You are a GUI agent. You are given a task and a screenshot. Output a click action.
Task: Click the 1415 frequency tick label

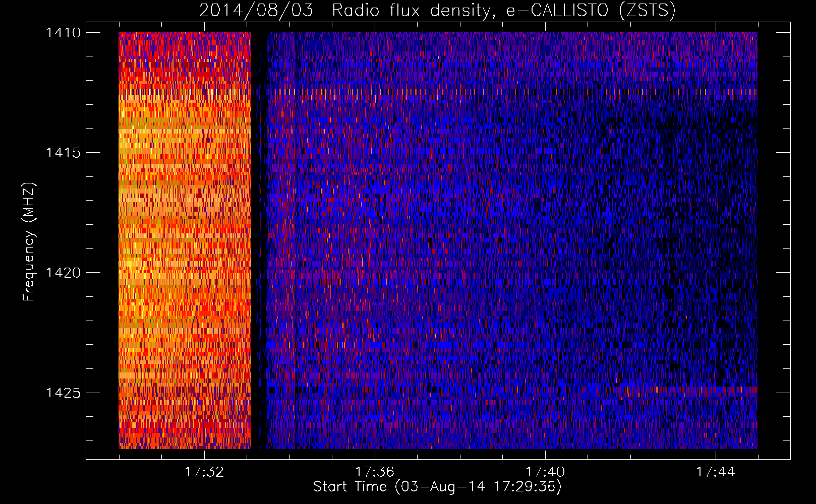[64, 153]
